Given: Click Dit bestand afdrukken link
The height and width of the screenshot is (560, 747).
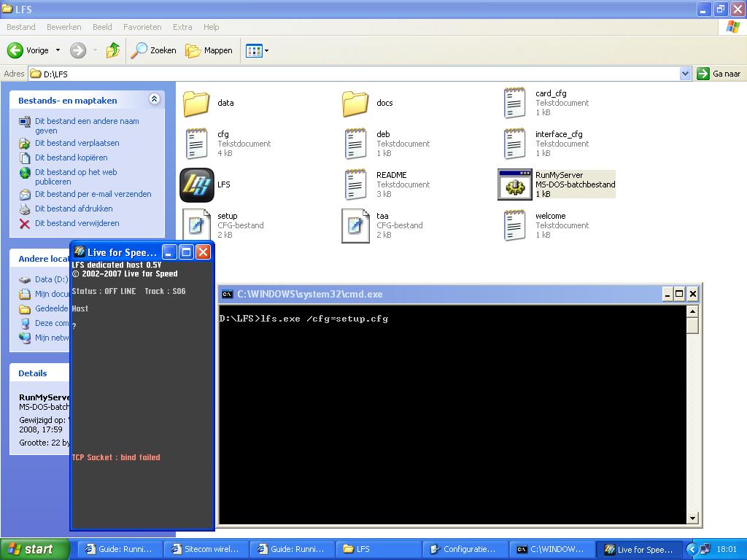Looking at the screenshot, I should pos(74,209).
